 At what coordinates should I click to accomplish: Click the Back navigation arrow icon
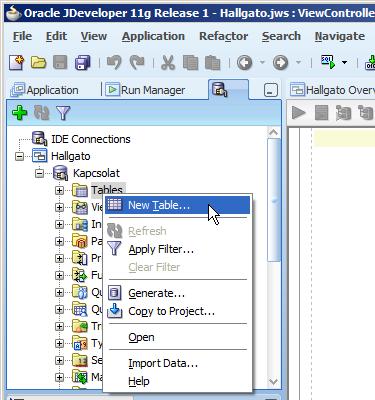tap(244, 63)
